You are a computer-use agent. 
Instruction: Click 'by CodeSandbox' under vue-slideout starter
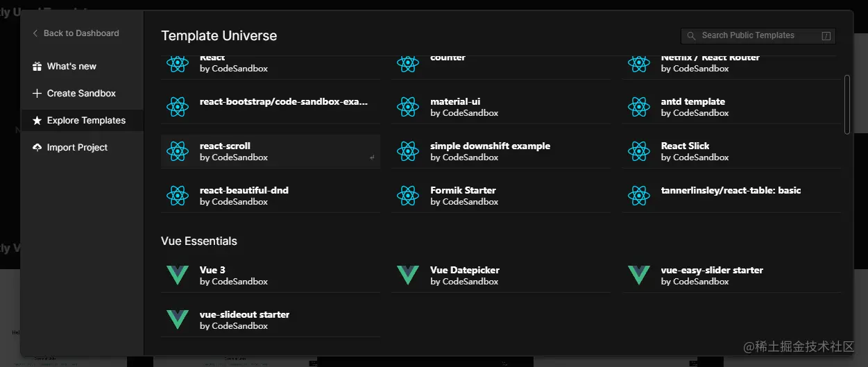(x=234, y=326)
